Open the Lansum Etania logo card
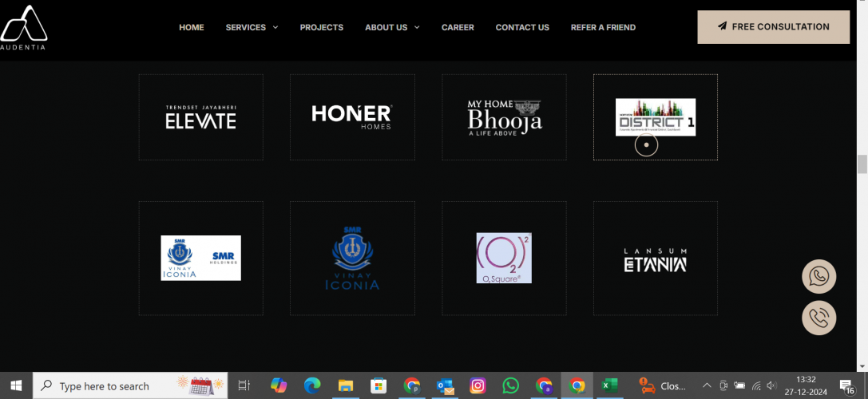This screenshot has width=868, height=399. point(656,259)
